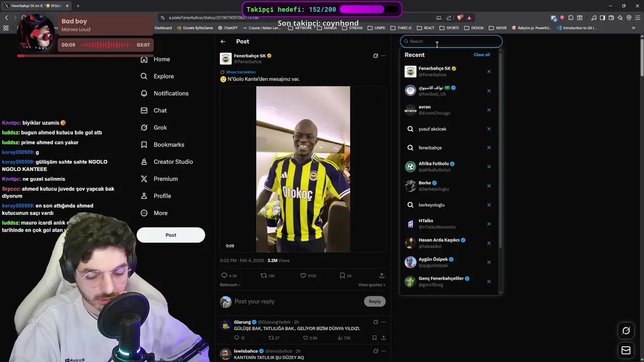
Task: Remove Afrika Futbolu from recent searches
Action: pyautogui.click(x=489, y=167)
